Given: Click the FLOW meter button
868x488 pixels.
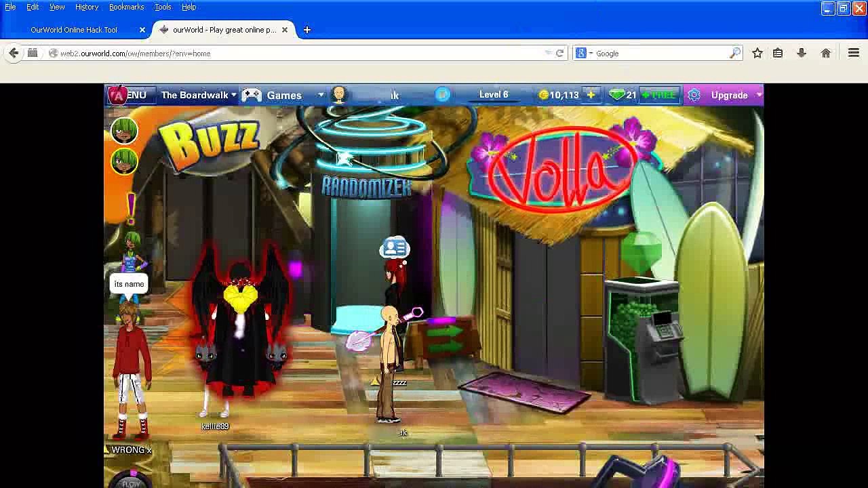Looking at the screenshot, I should click(x=132, y=479).
